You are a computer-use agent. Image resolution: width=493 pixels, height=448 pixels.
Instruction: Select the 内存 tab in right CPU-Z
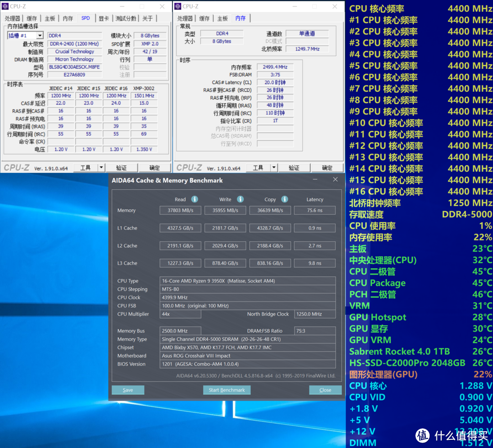click(241, 18)
